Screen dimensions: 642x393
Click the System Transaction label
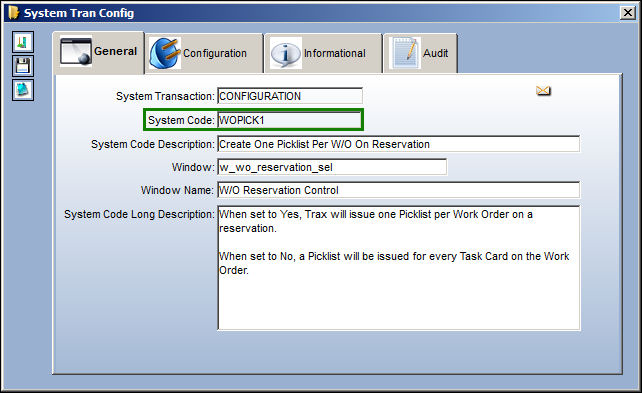pos(165,96)
